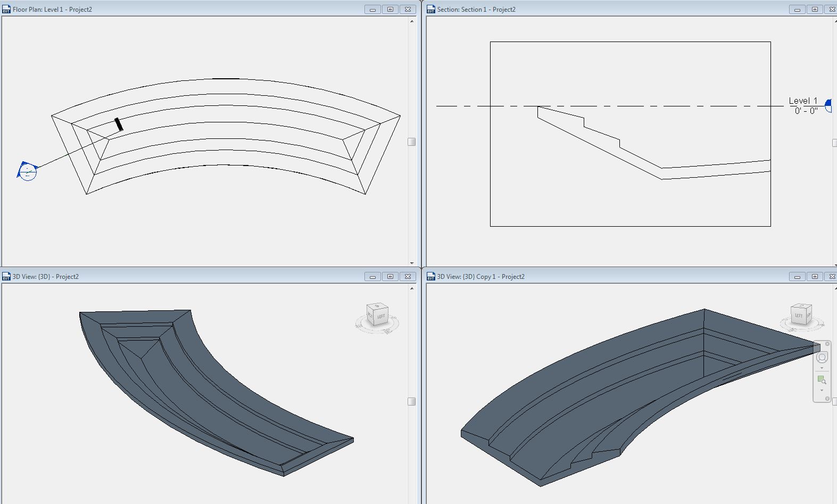The height and width of the screenshot is (504, 837).
Task: Close the Floor Plan: Level 1 window
Action: (408, 10)
